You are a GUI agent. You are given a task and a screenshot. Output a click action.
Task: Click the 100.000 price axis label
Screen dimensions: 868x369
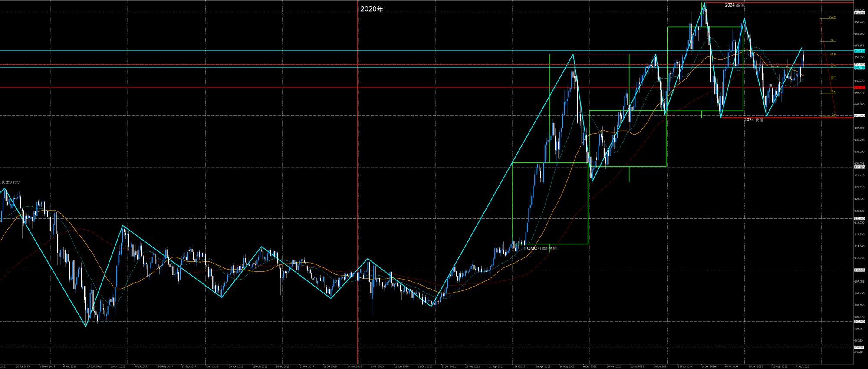(x=859, y=322)
